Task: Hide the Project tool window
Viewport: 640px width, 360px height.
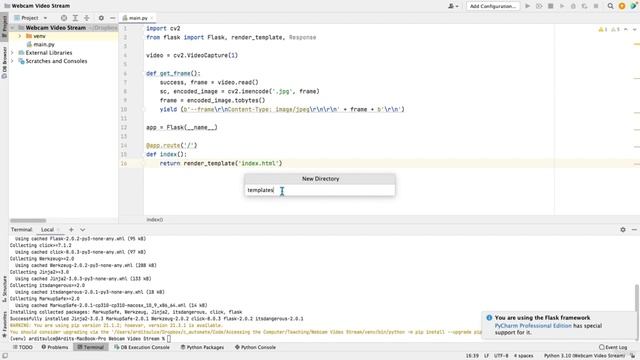Action: click(x=112, y=18)
